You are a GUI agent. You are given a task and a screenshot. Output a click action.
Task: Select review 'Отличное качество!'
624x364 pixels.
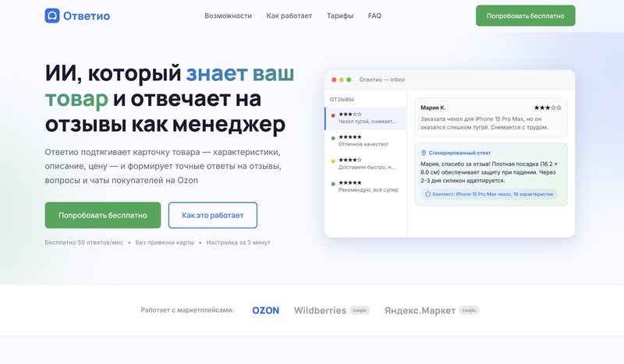(x=366, y=141)
